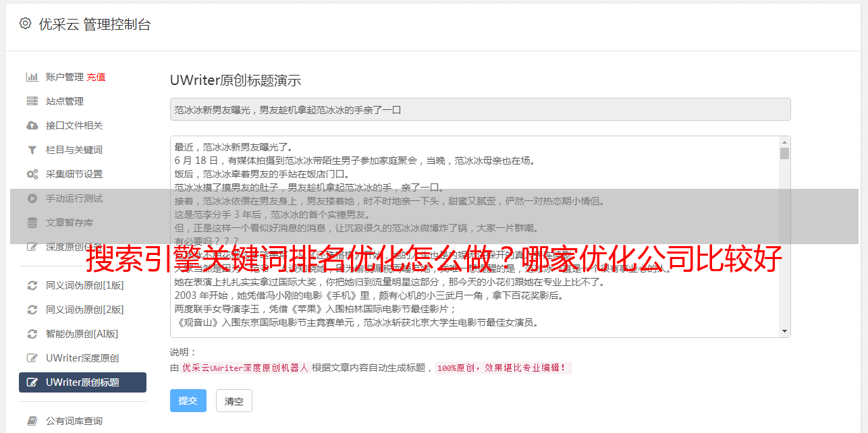Screen dimensions: 868x433
Task: Open 账户管理 bar chart icon
Action: (32, 77)
